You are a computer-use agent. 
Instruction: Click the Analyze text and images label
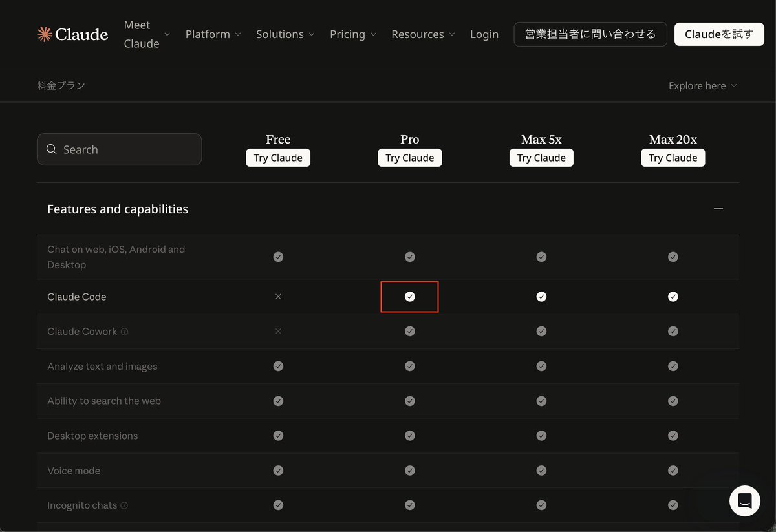pos(102,367)
